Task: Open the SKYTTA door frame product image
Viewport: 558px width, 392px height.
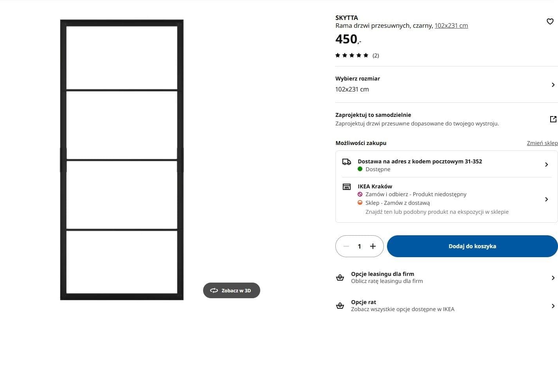Action: (x=122, y=160)
